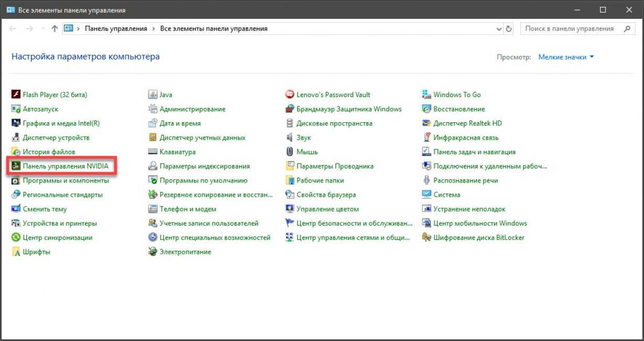Open Центр синхронизации link

[x=58, y=238]
